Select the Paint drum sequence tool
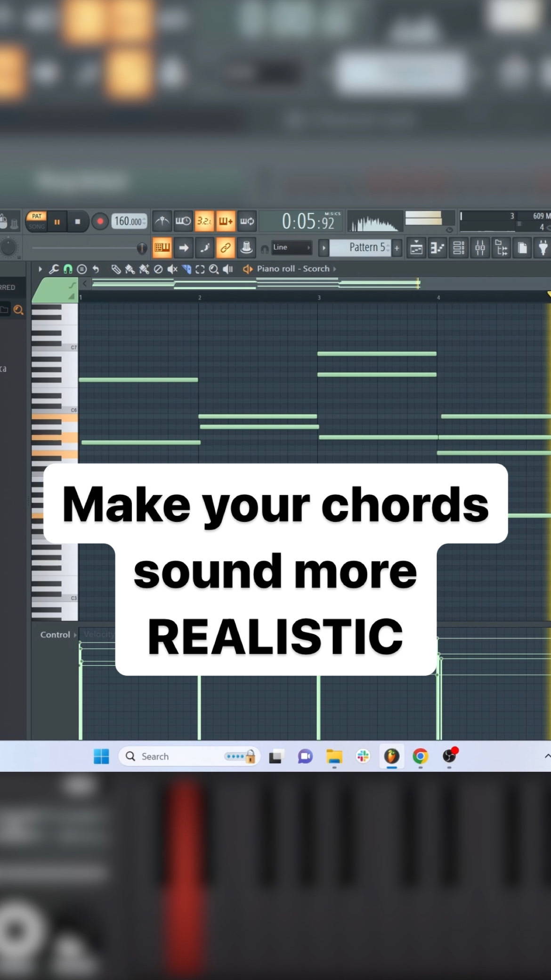 (x=144, y=269)
